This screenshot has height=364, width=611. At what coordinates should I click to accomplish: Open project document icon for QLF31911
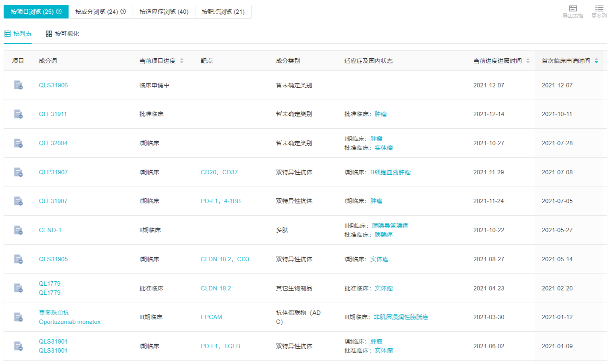[18, 114]
